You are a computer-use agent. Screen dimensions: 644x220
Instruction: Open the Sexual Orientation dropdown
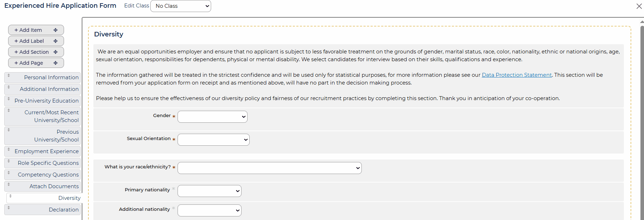tap(213, 140)
